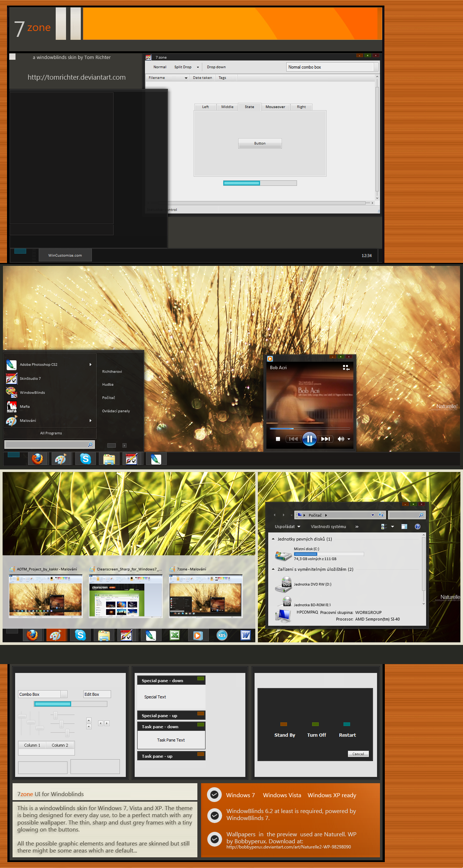Mute volume in media player

point(341,439)
